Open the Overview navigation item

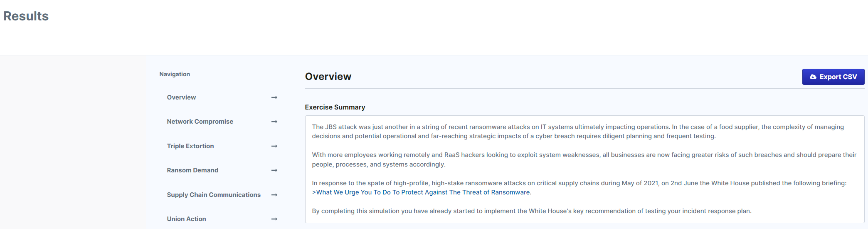tap(181, 97)
